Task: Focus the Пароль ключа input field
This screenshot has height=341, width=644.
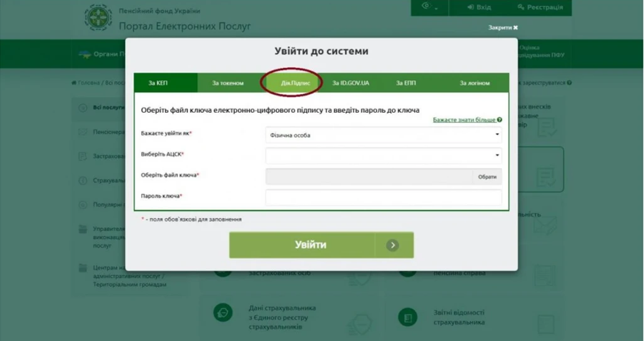Action: click(x=384, y=197)
